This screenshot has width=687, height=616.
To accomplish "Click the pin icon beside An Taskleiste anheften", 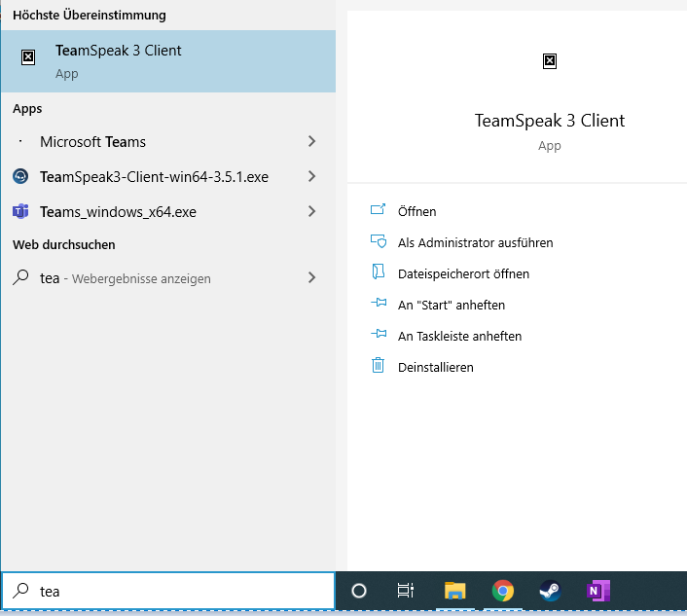I will pyautogui.click(x=379, y=334).
